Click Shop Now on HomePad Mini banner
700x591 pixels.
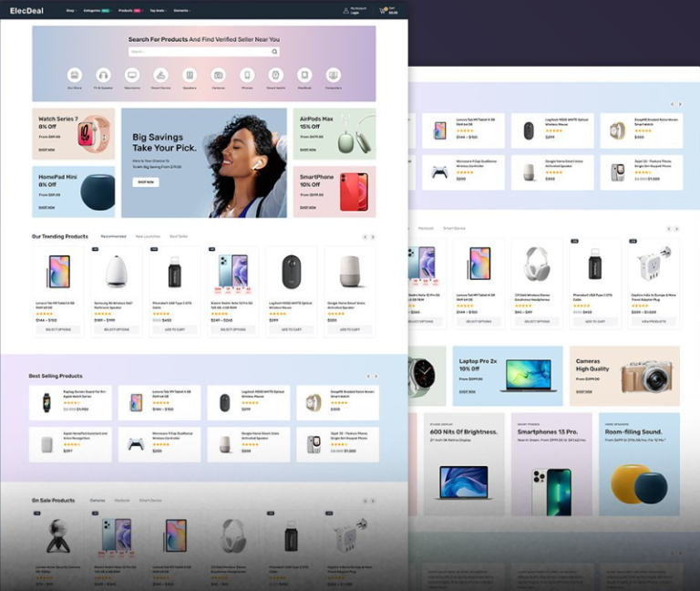click(x=46, y=207)
